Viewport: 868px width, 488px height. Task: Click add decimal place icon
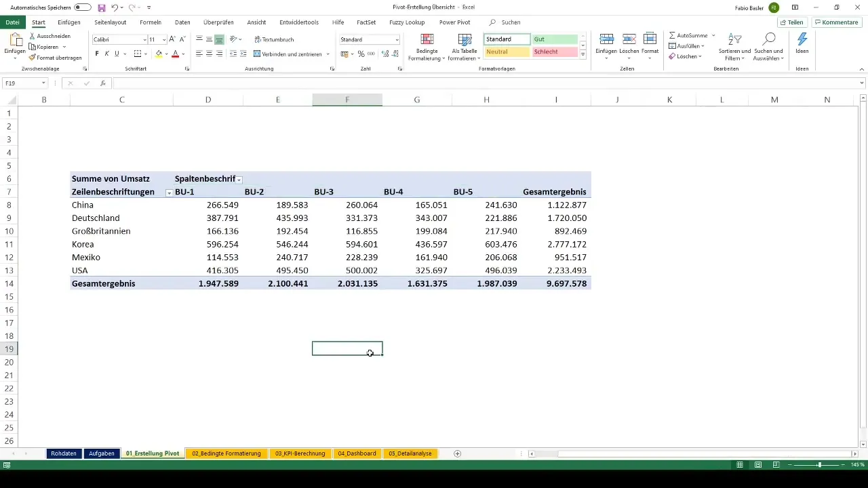pos(385,54)
